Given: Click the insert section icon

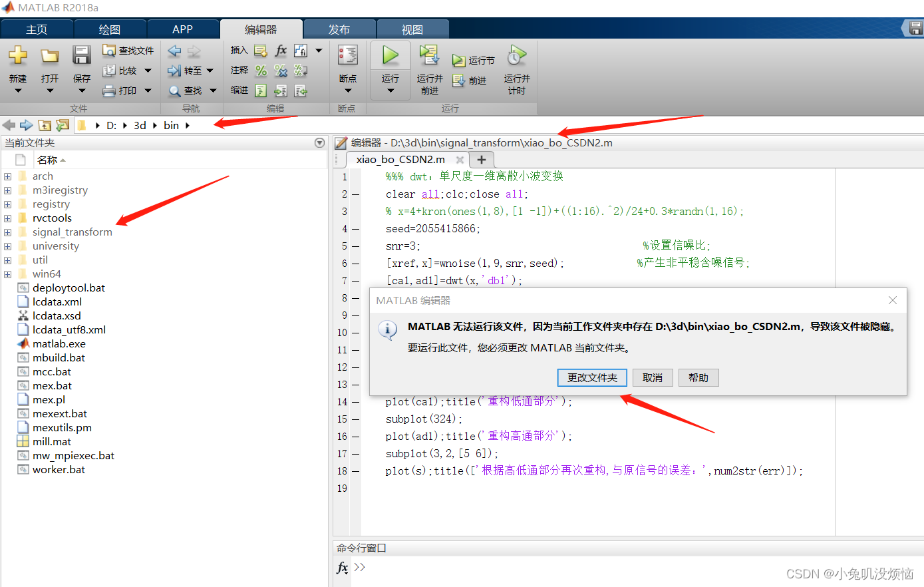Looking at the screenshot, I should click(261, 51).
